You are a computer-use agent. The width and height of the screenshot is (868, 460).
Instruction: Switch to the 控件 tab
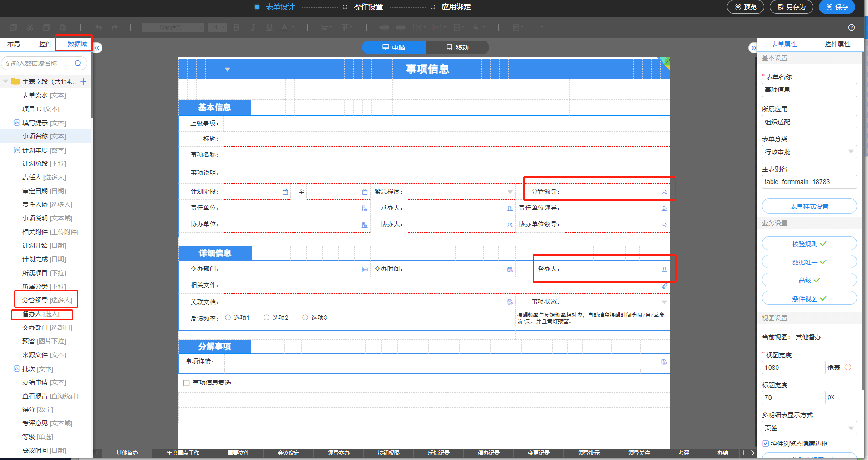(46, 44)
